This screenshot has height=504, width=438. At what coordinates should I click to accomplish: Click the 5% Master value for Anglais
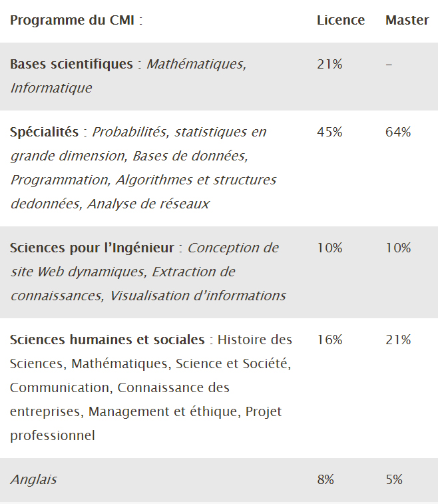coord(394,479)
